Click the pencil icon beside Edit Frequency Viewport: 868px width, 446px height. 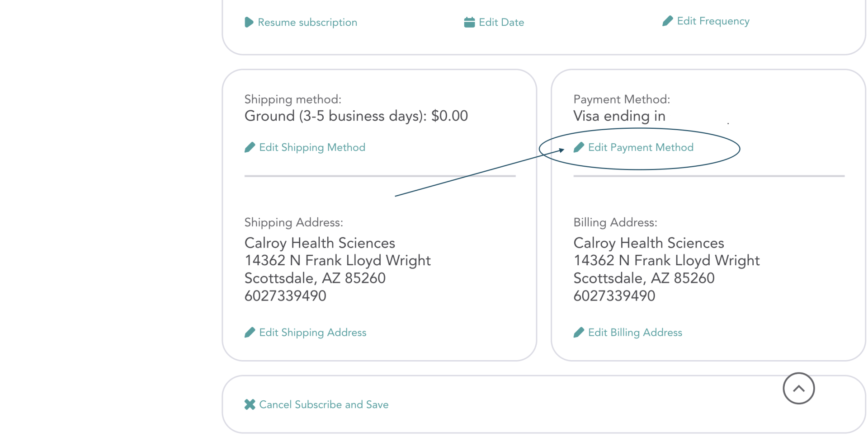click(x=667, y=21)
